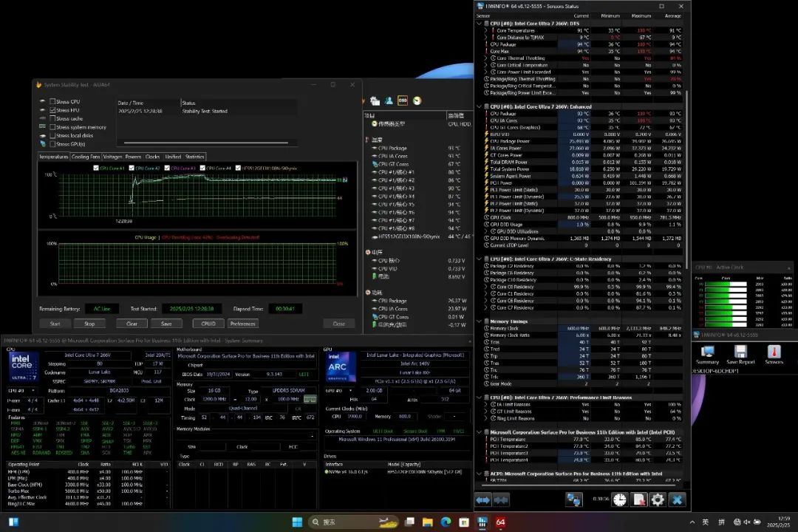Click the green clock icon in AIDA64 toolbar
The width and height of the screenshot is (798, 532).
(417, 100)
